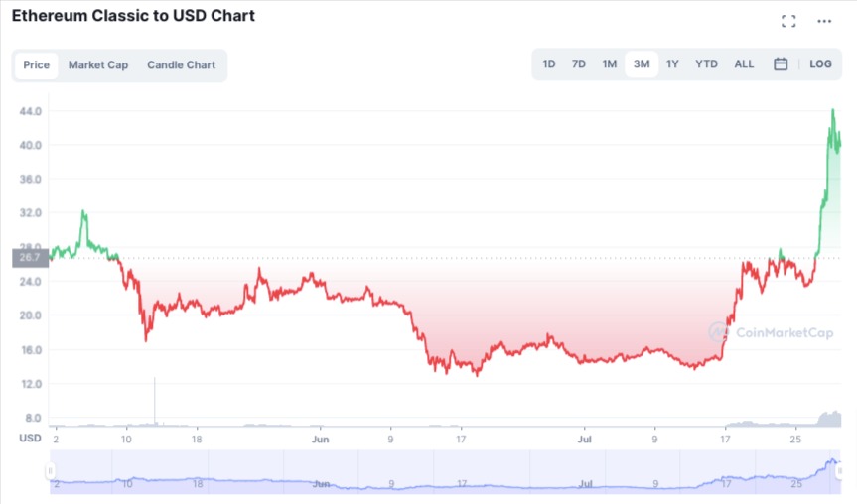This screenshot has width=857, height=504.
Task: Select the 1Y time range
Action: (x=672, y=64)
